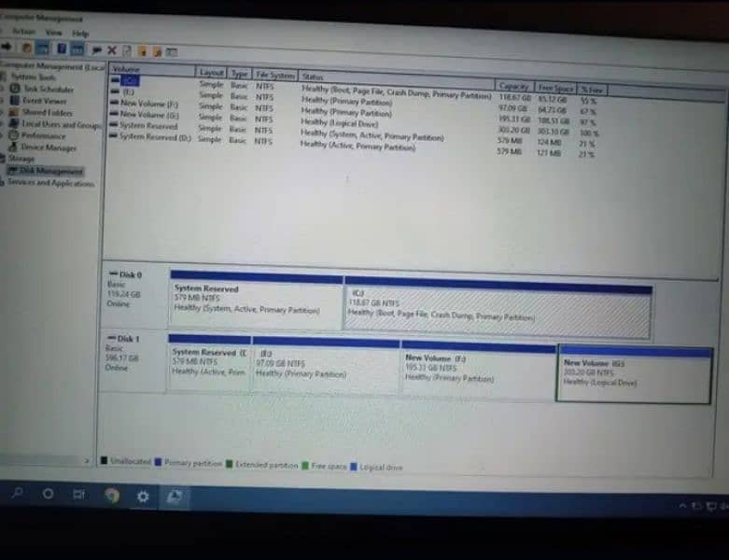The height and width of the screenshot is (560, 729).
Task: Click the taskbar Search magnifier icon
Action: 17,493
